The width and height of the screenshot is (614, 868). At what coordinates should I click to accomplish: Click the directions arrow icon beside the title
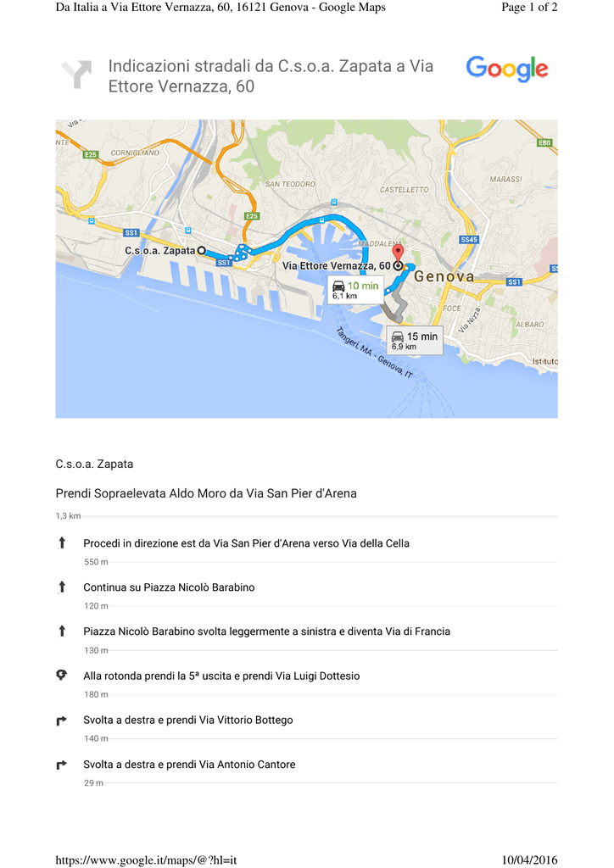(76, 75)
